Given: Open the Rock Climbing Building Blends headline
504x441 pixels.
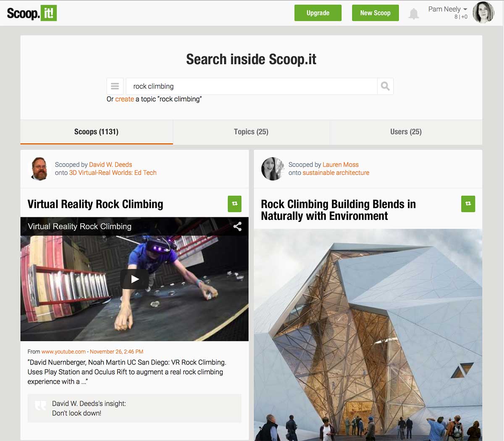Looking at the screenshot, I should 339,210.
